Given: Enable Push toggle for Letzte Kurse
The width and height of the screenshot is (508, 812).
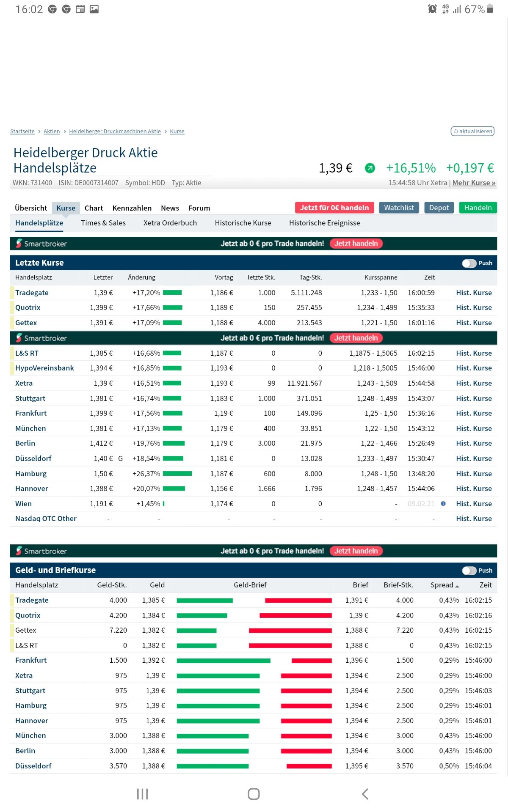Looking at the screenshot, I should pyautogui.click(x=469, y=263).
